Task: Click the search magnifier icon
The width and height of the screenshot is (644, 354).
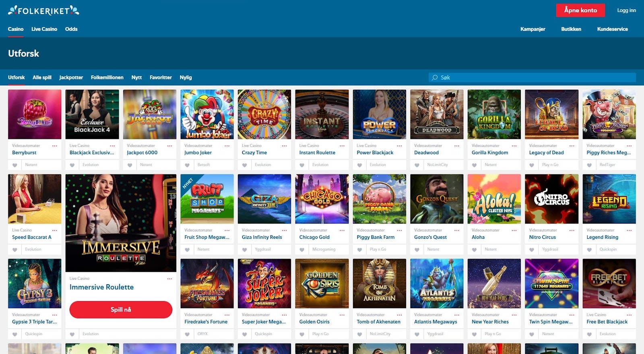Action: [x=435, y=77]
